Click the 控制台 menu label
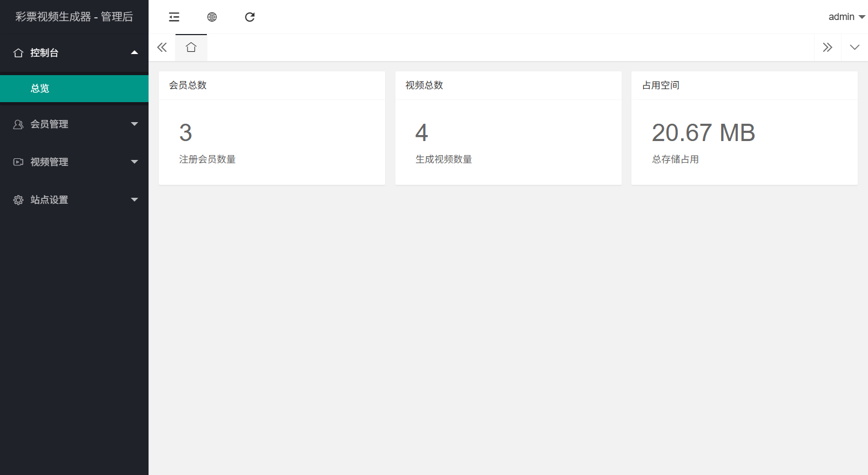The width and height of the screenshot is (868, 475). 44,53
